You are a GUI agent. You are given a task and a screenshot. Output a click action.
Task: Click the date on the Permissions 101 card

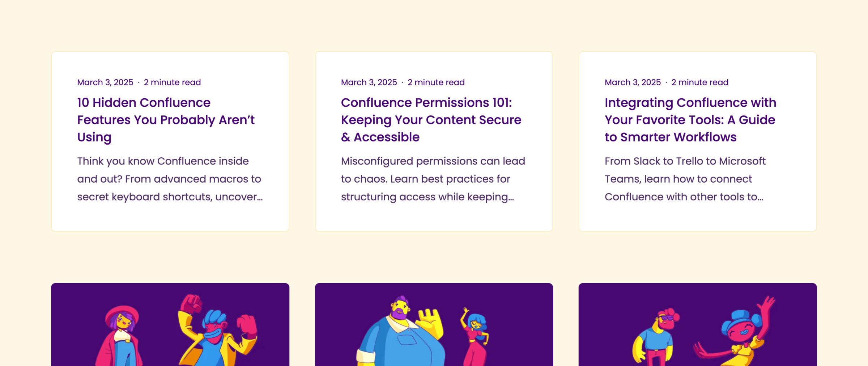click(369, 82)
